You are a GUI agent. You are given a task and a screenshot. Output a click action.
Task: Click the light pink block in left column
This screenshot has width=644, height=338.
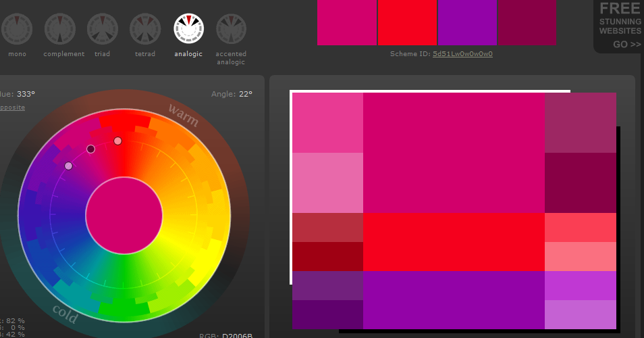(x=327, y=183)
